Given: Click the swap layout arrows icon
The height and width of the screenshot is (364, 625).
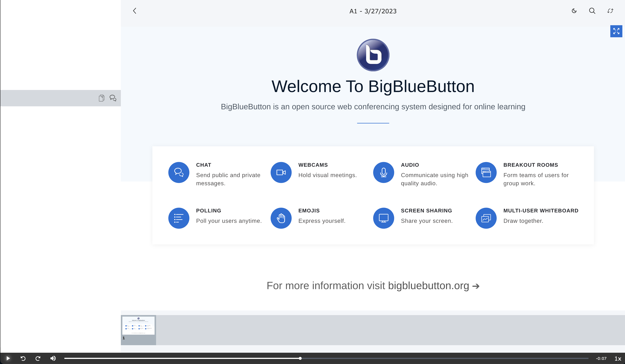Looking at the screenshot, I should pyautogui.click(x=610, y=11).
